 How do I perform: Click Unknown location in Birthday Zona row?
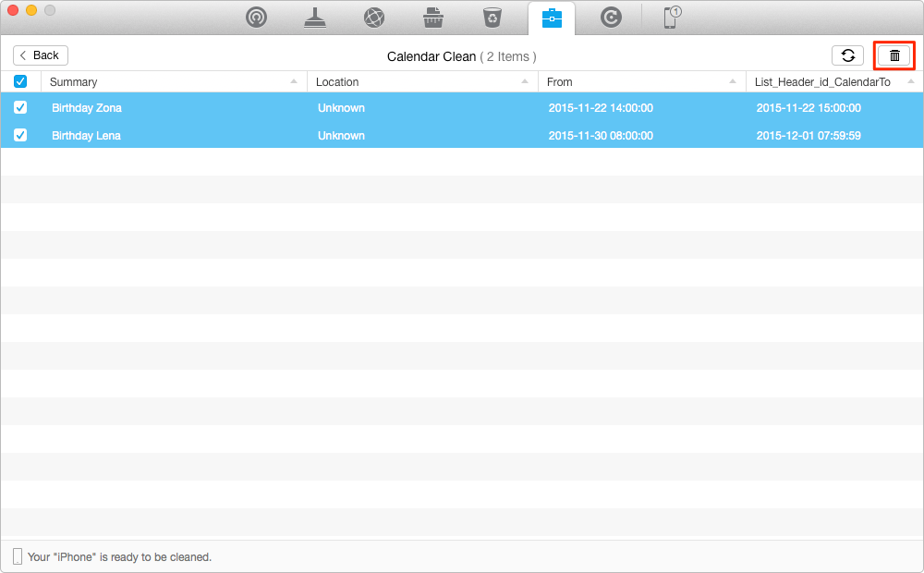pyautogui.click(x=341, y=108)
